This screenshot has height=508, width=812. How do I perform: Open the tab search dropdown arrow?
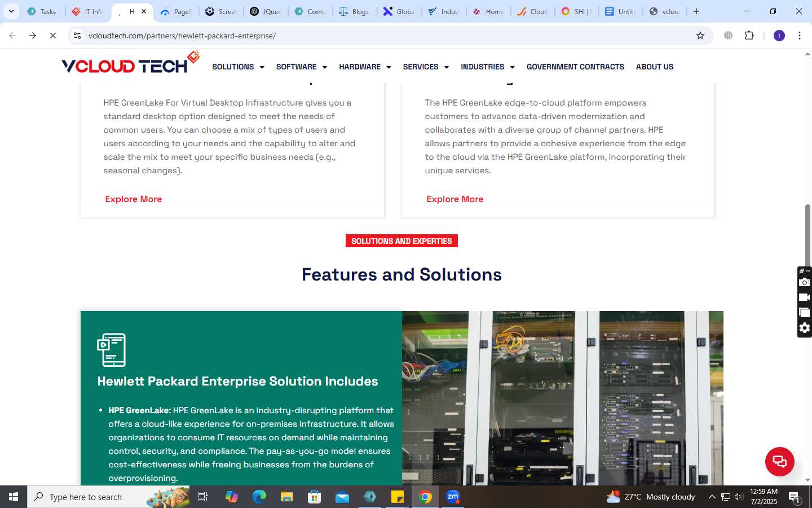coord(11,11)
